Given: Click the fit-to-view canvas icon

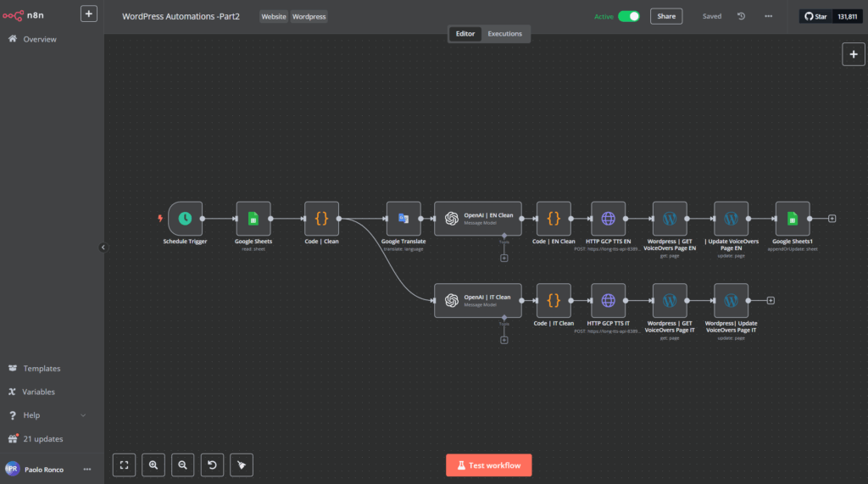Looking at the screenshot, I should click(x=124, y=465).
